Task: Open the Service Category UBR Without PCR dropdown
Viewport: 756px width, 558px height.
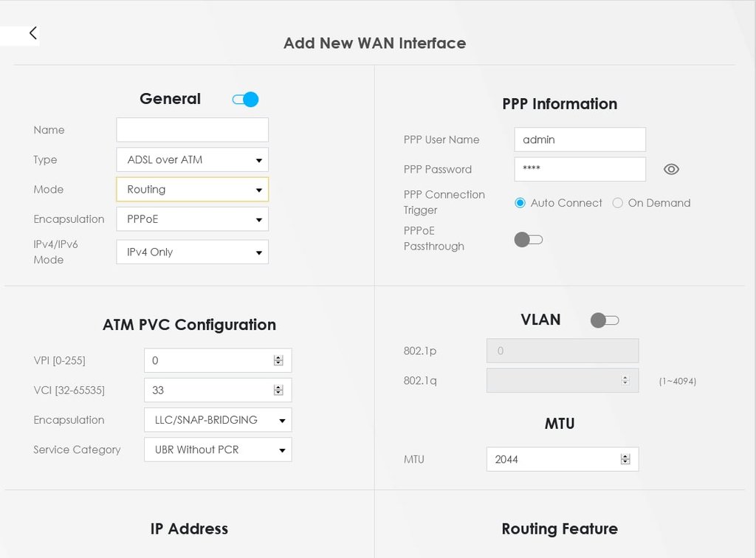Action: (x=218, y=449)
